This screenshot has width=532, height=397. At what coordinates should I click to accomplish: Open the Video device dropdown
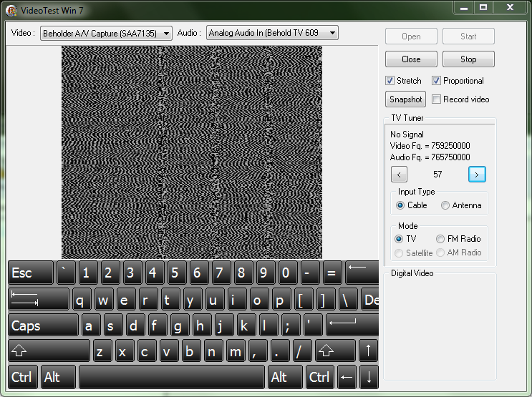click(106, 33)
